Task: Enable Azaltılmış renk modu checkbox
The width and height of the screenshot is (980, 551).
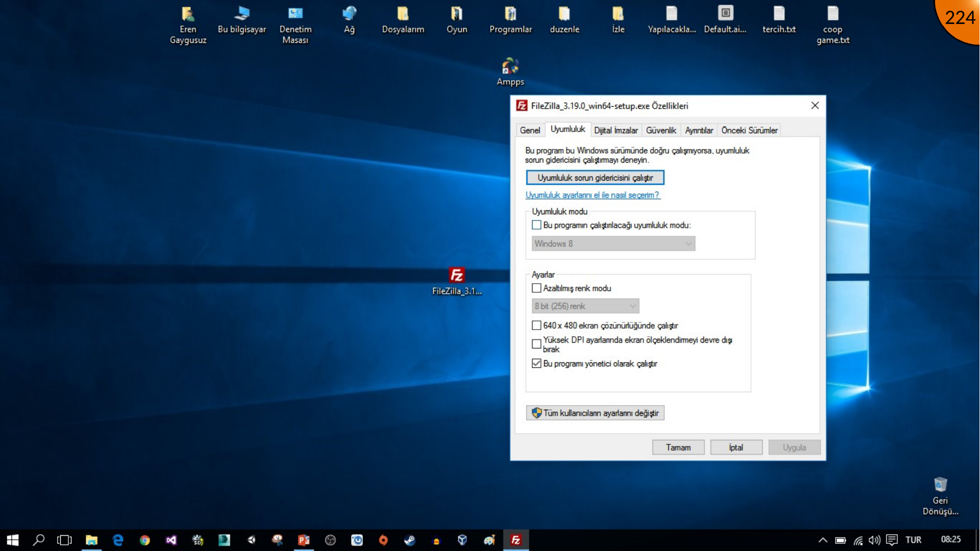Action: click(x=536, y=288)
